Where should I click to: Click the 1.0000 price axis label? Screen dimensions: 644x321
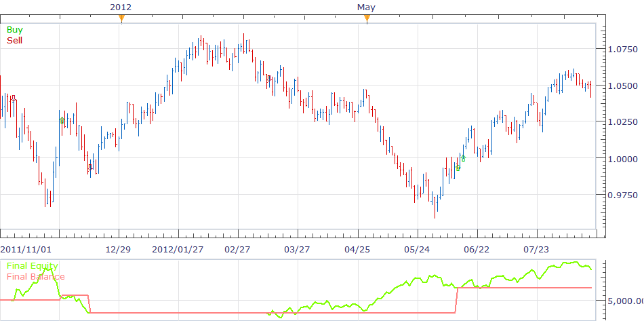[622, 159]
